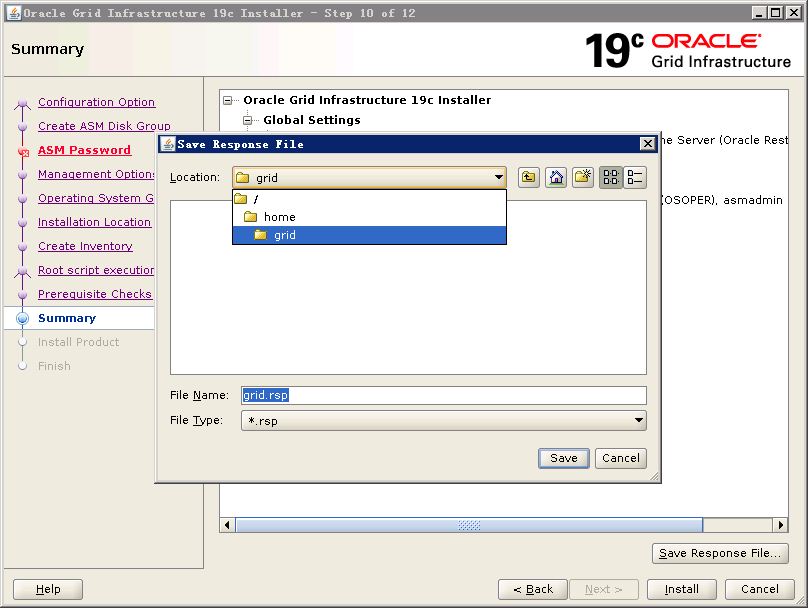Minimize the installer window

[759, 13]
